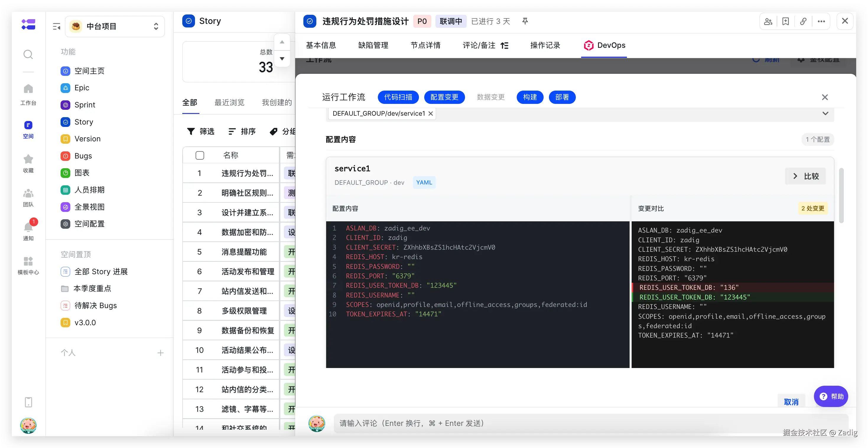The width and height of the screenshot is (868, 448).
Task: Expand the 比较 comparison panel
Action: point(805,176)
